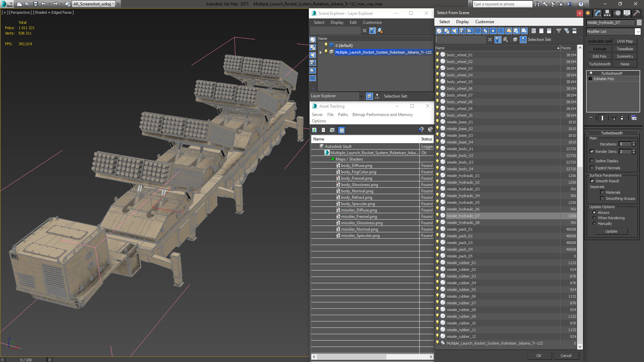Click the Save file icon in top toolbar

(x=36, y=4)
